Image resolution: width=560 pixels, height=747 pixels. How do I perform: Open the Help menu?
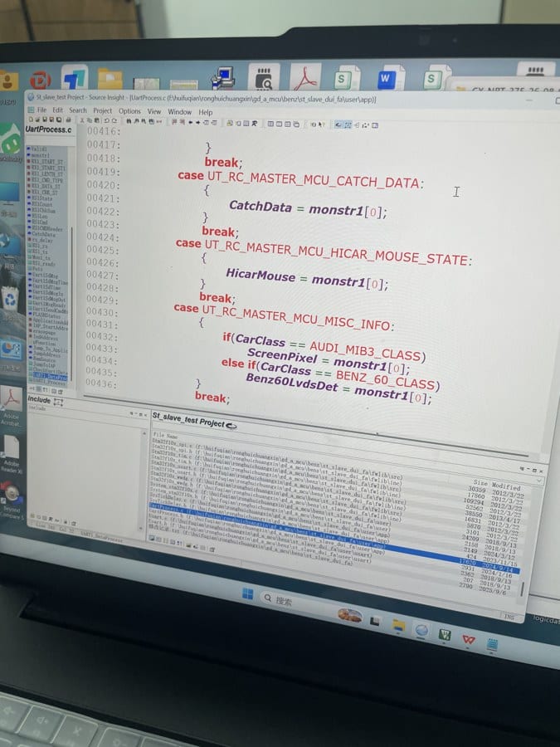pyautogui.click(x=205, y=112)
